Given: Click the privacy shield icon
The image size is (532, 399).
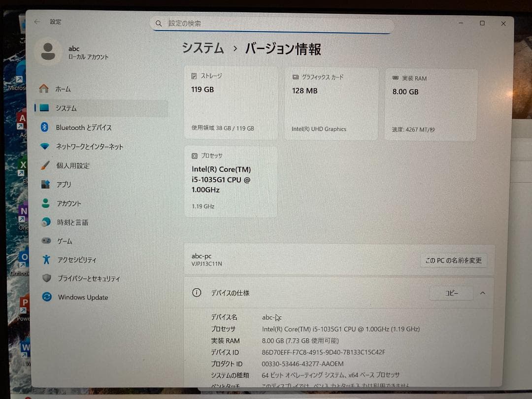Looking at the screenshot, I should tap(46, 278).
